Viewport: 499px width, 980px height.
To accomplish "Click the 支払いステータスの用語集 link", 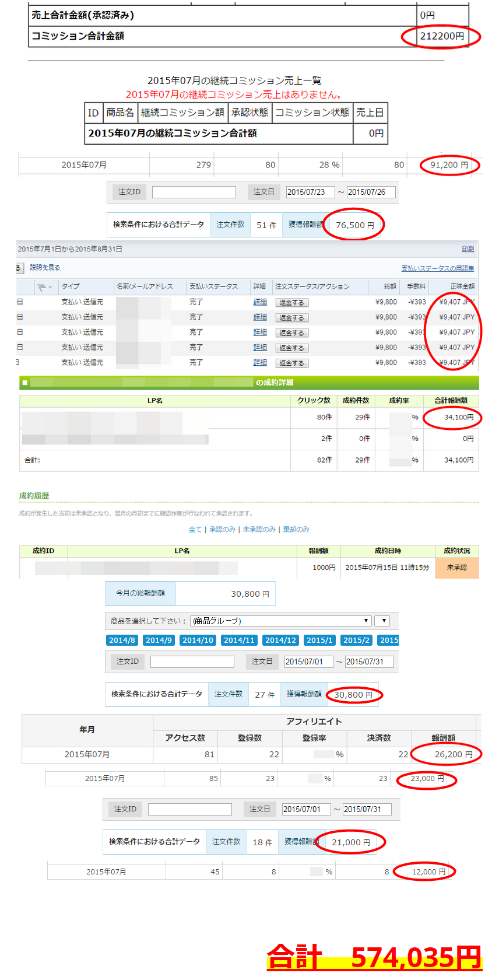I will pos(437,268).
